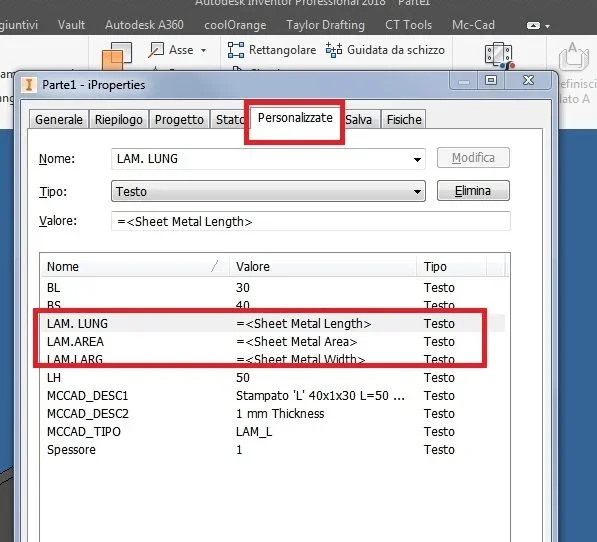597x542 pixels.
Task: Select the Rettangolare pattern tool
Action: (272, 50)
